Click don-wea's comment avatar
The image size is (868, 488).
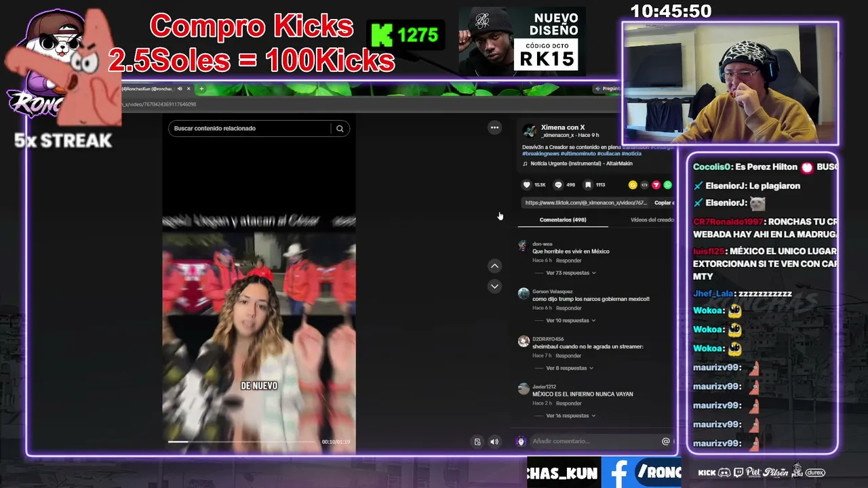pos(523,245)
